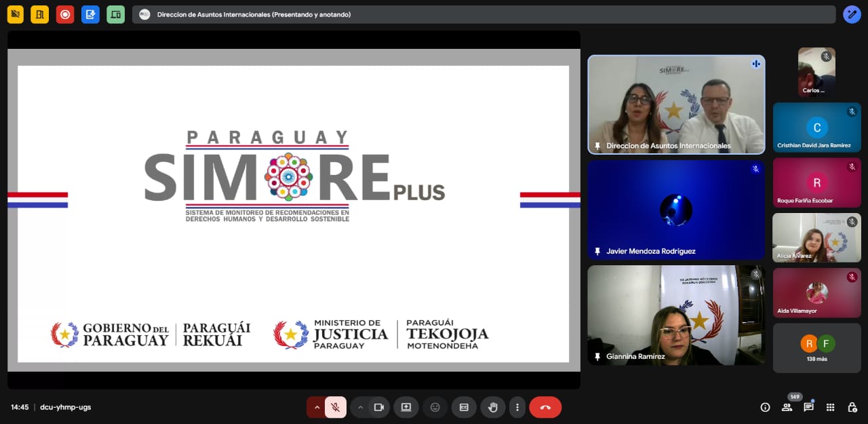Turn on captions button

(x=464, y=407)
